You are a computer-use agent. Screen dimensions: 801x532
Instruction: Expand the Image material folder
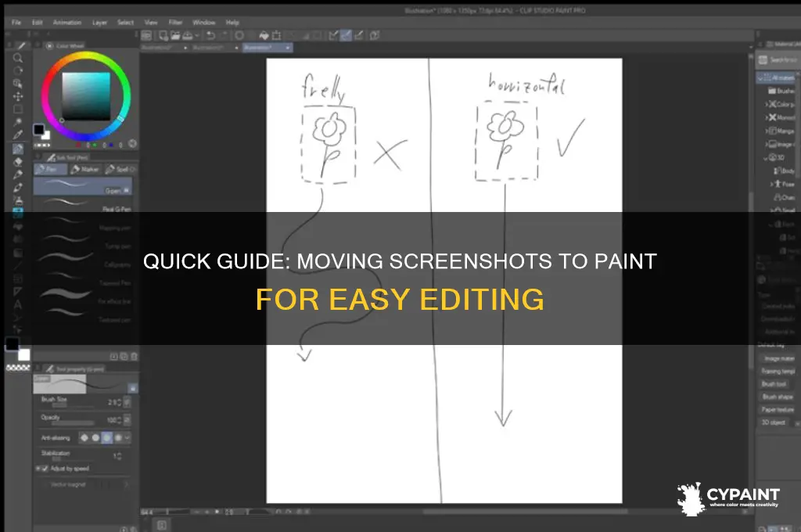click(x=767, y=144)
